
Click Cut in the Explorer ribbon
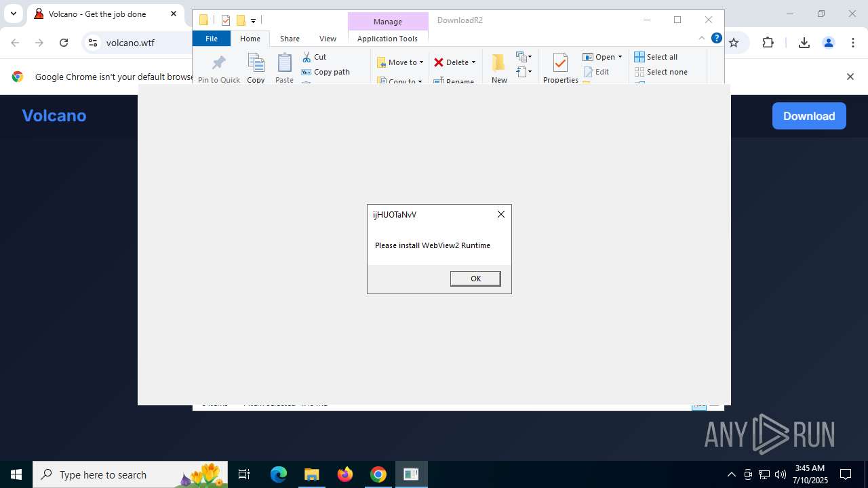pyautogui.click(x=314, y=57)
